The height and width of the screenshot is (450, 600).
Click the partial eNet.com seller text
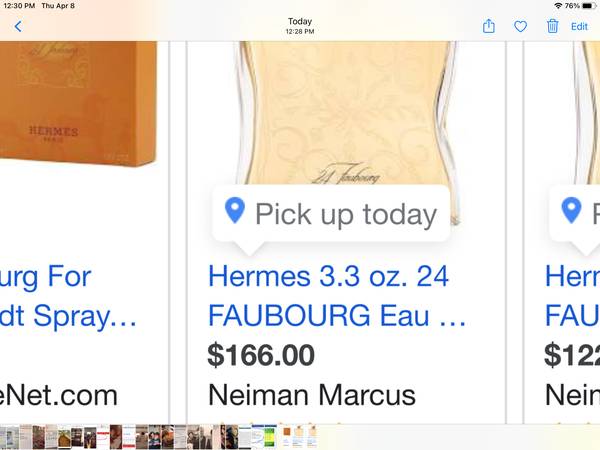point(59,395)
